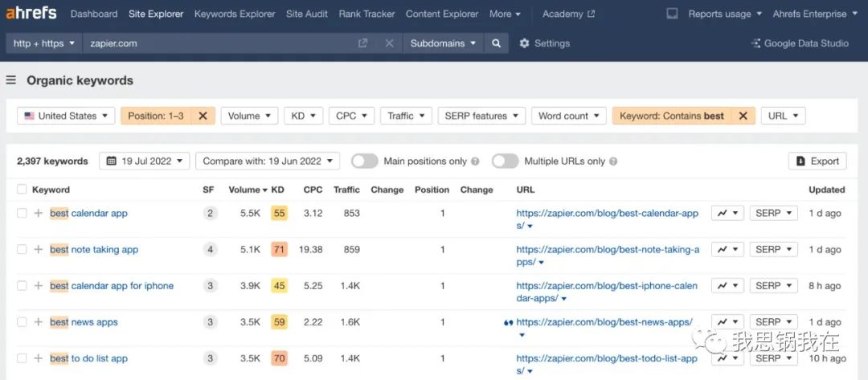
Task: Add best calendar app to list with plus
Action: [39, 213]
